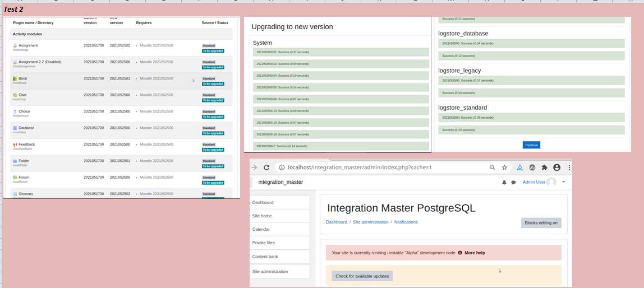This screenshot has width=644, height=288.
Task: Click Book row's To be upgraded badge
Action: point(213,83)
